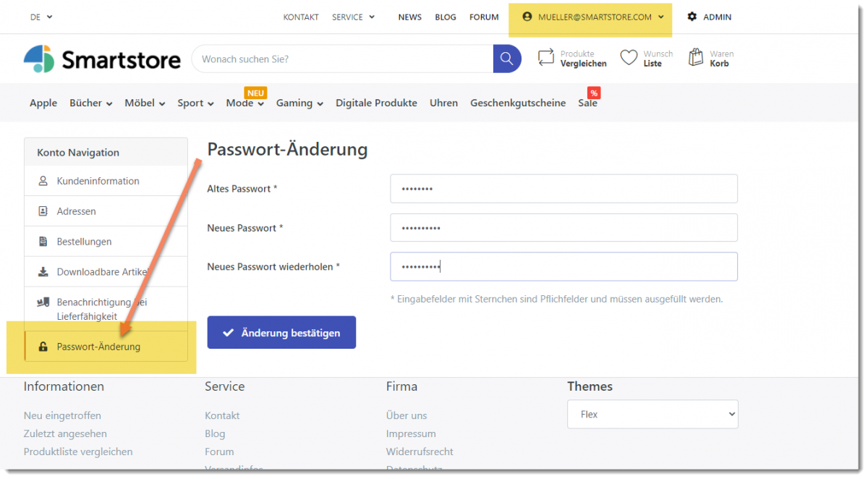Expand the Bücher category menu

click(x=90, y=103)
